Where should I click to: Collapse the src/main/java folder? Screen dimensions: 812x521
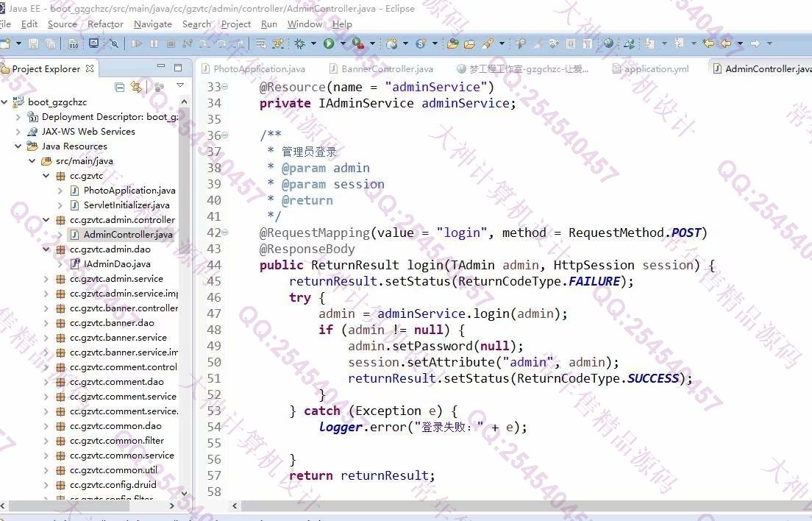click(32, 161)
